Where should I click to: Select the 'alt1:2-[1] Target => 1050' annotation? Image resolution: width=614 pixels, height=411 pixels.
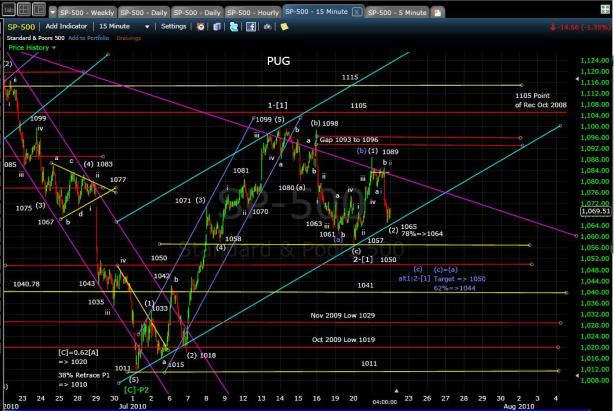coord(442,279)
